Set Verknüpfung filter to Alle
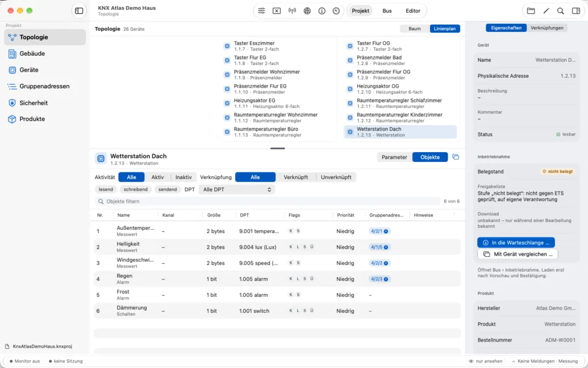 coord(255,177)
